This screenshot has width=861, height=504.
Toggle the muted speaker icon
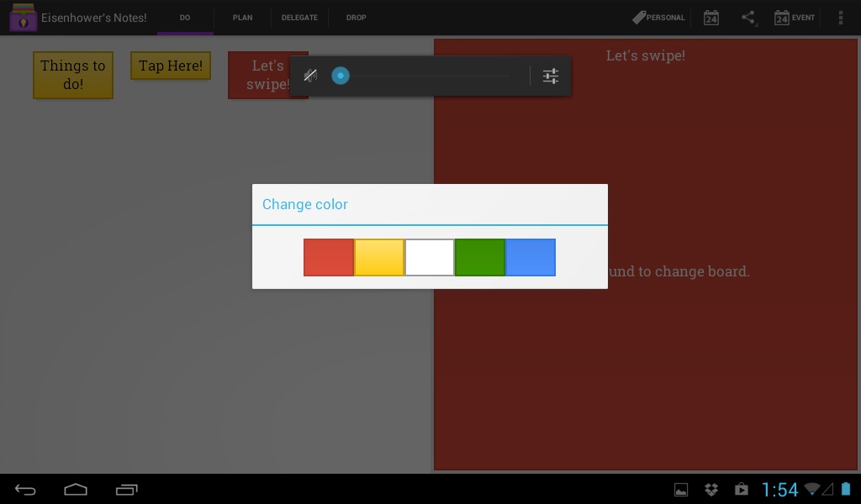pos(311,76)
